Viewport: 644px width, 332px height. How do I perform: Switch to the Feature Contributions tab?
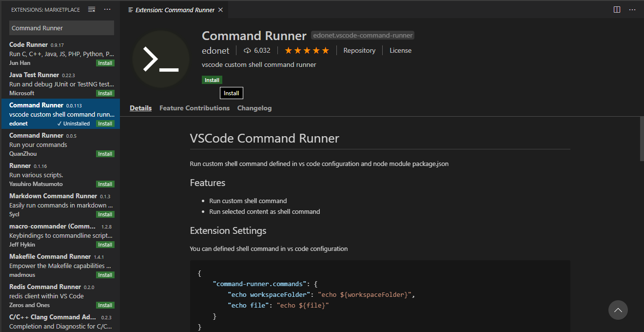pyautogui.click(x=194, y=108)
